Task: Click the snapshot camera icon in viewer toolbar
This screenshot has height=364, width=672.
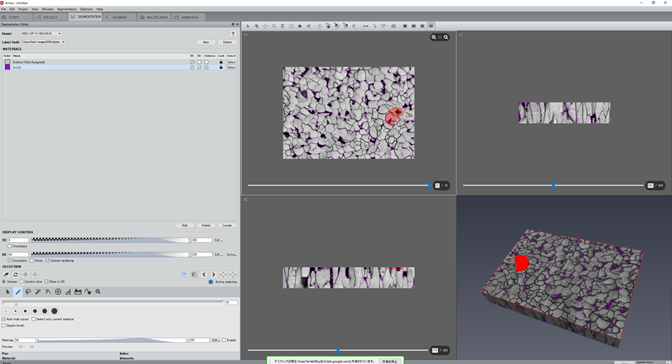Action: click(393, 26)
